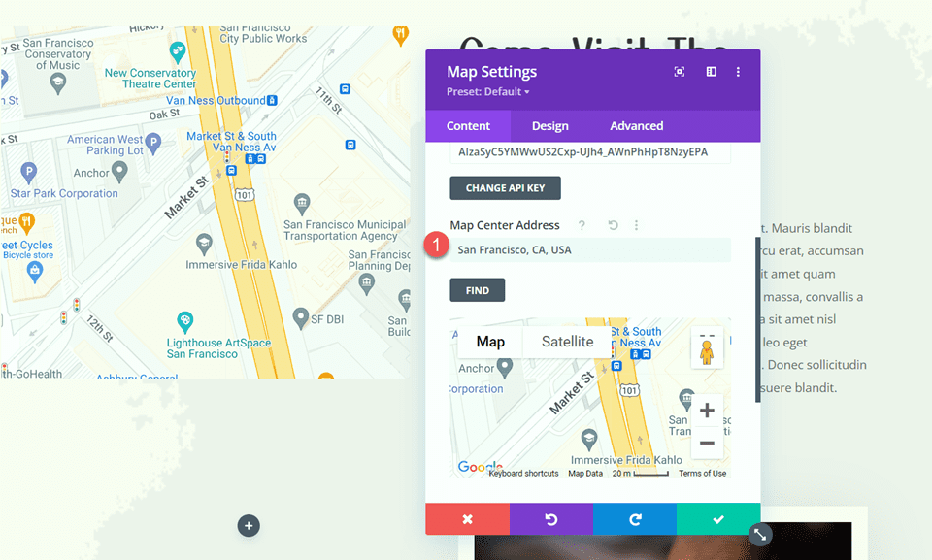Expand the Preset: Default dropdown
This screenshot has height=560, width=932.
pos(488,92)
